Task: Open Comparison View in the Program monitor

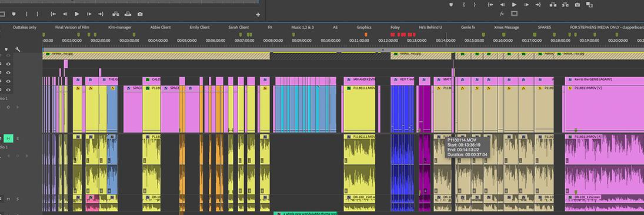Action: [x=589, y=5]
